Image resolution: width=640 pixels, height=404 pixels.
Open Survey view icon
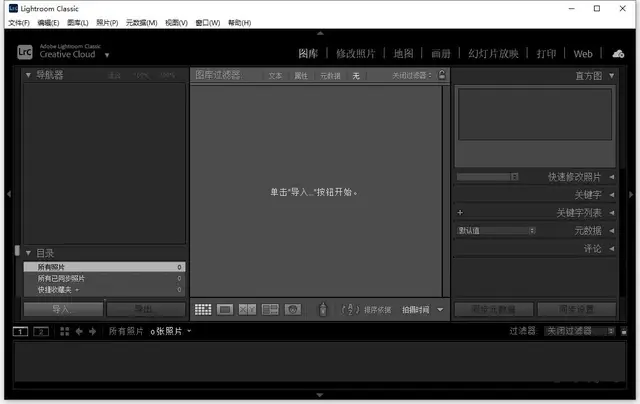point(269,310)
